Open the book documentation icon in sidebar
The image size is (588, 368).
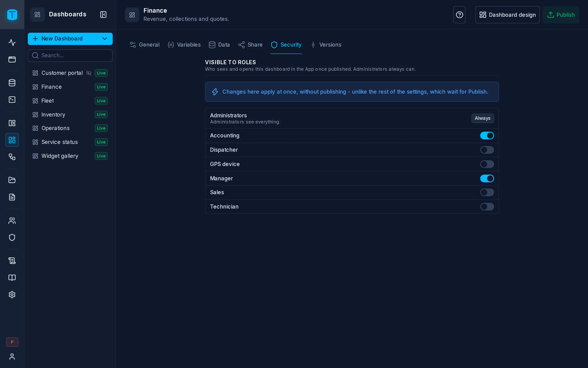coord(12,278)
